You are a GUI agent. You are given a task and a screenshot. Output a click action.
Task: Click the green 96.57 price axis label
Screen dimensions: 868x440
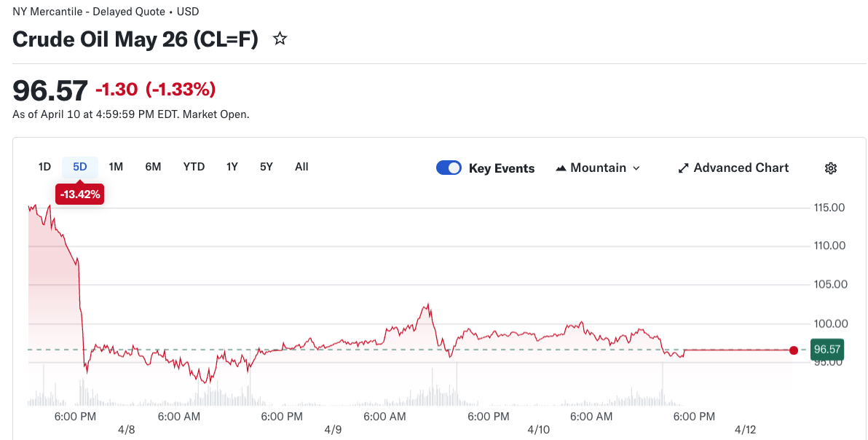827,350
